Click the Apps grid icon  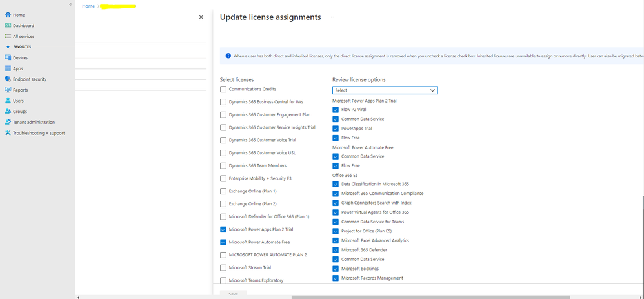8,68
